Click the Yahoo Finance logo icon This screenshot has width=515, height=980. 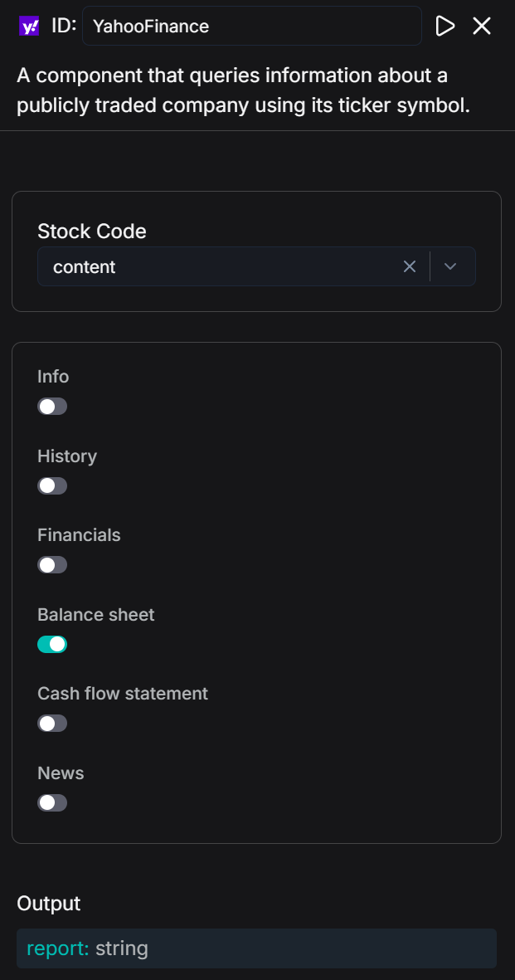[29, 27]
